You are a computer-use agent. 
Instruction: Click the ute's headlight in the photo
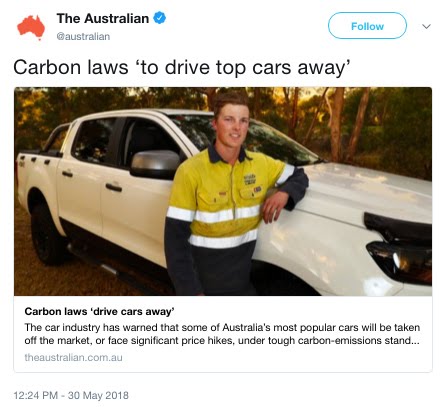coord(400,261)
